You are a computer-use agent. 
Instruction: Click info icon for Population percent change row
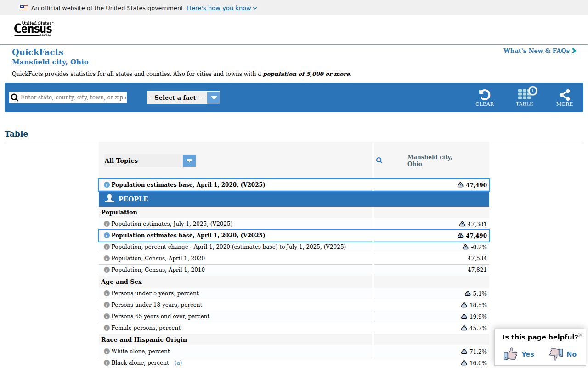[107, 247]
